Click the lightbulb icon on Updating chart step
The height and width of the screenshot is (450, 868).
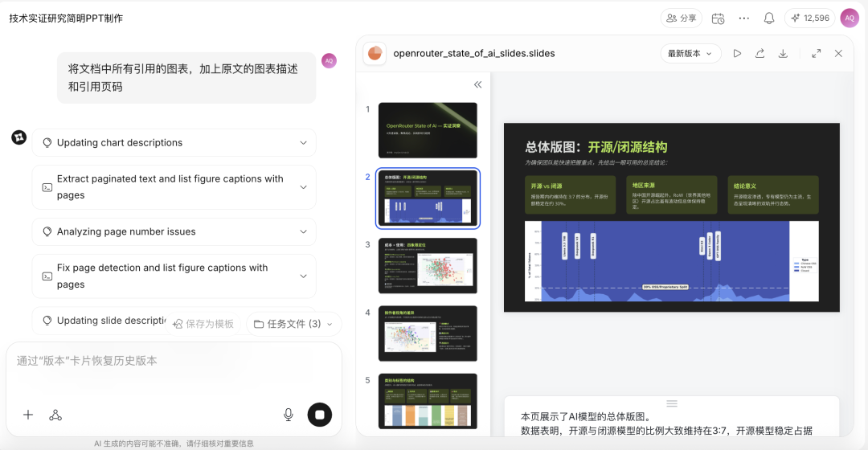click(x=47, y=143)
